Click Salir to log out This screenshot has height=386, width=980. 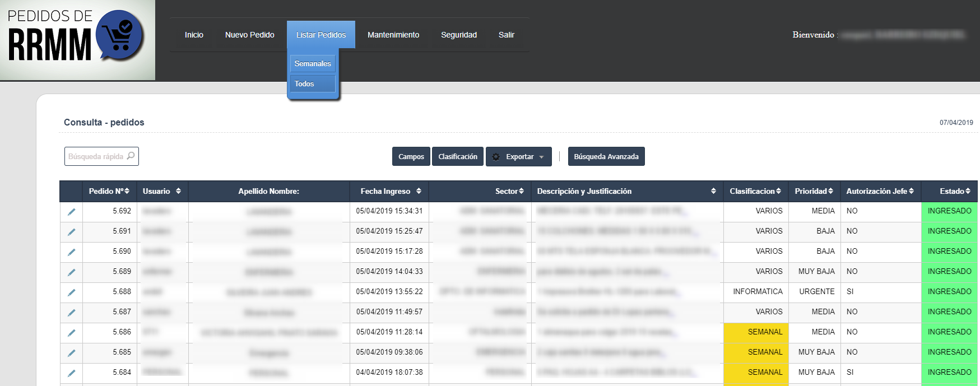coord(507,35)
